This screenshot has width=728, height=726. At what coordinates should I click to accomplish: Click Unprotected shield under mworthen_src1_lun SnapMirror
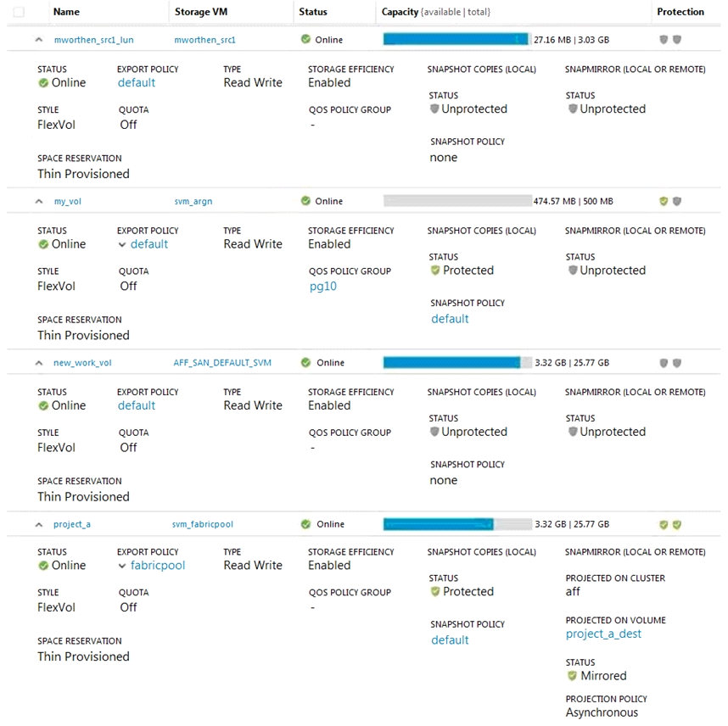[x=573, y=109]
